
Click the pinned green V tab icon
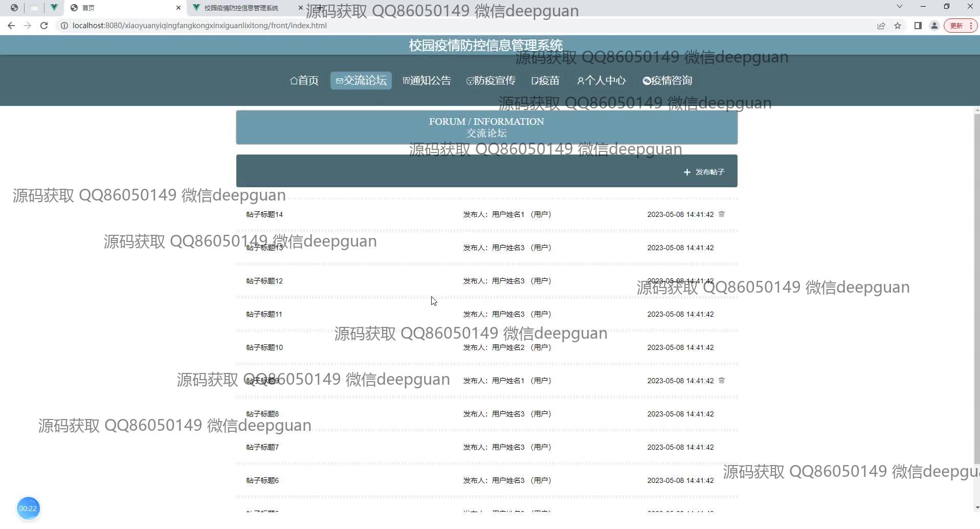click(x=54, y=8)
